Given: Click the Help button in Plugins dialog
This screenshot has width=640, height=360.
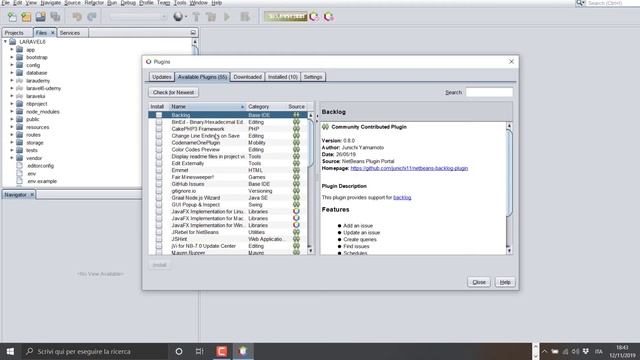Looking at the screenshot, I should (x=505, y=282).
